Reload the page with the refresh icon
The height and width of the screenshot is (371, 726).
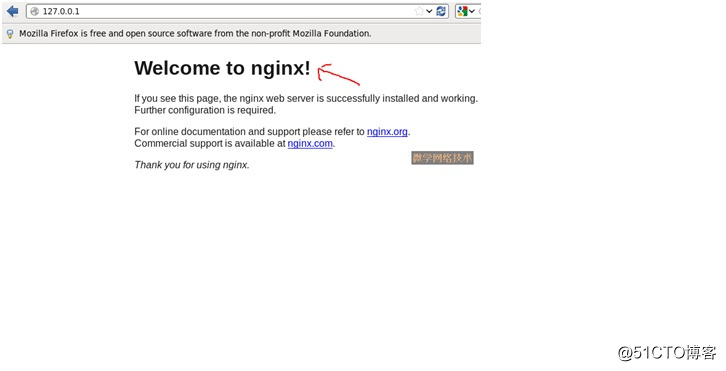[441, 11]
